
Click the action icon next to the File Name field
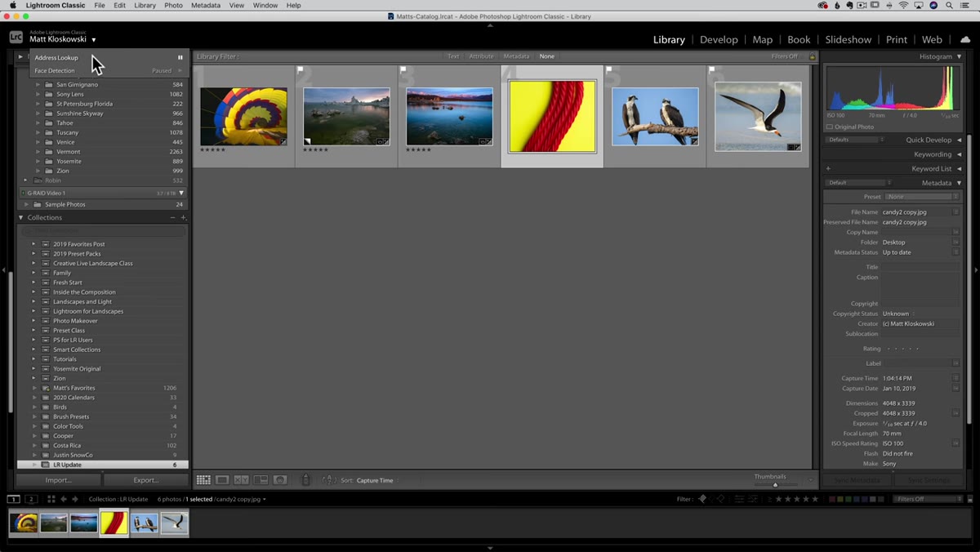pyautogui.click(x=955, y=212)
